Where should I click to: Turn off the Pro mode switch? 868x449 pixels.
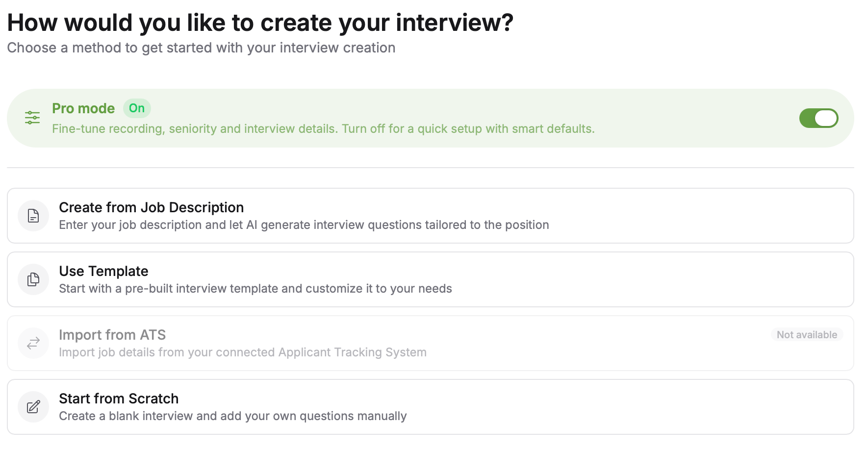click(x=818, y=118)
